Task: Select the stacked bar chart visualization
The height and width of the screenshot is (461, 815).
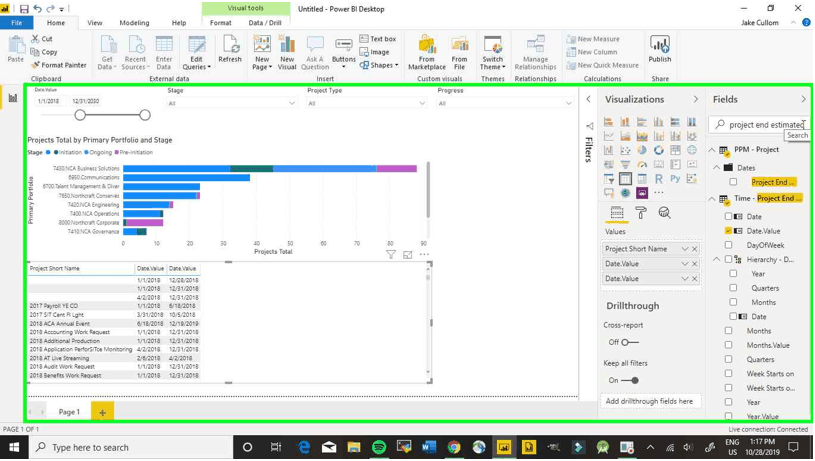Action: pos(609,122)
